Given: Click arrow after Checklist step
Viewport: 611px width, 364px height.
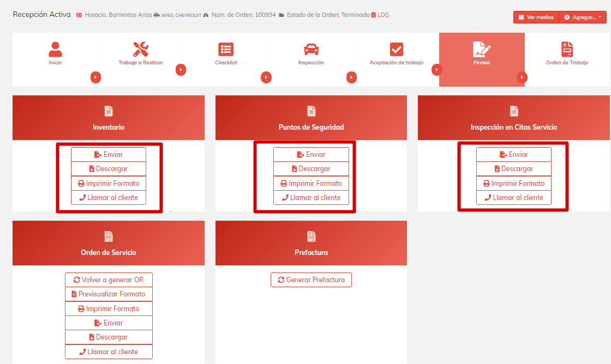Looking at the screenshot, I should coord(266,78).
